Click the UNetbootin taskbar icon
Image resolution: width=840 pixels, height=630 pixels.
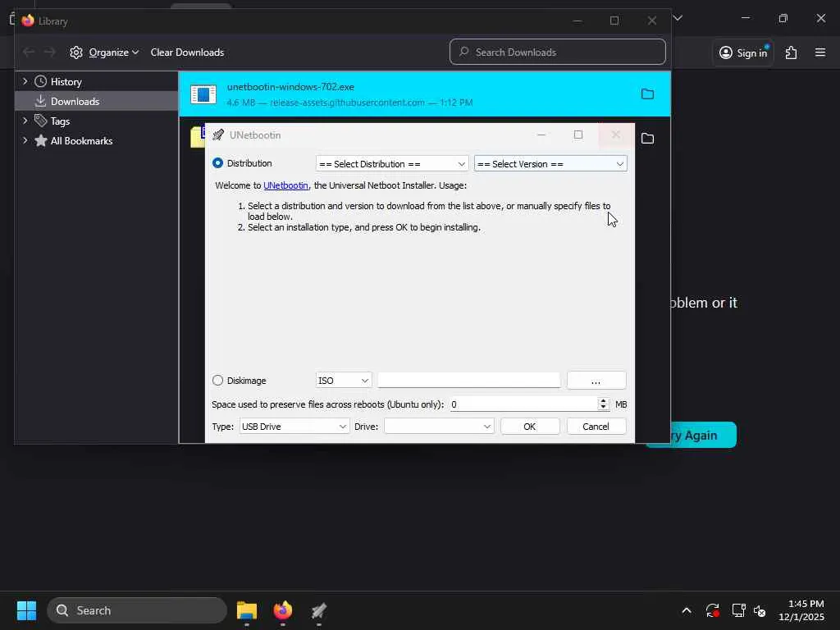(x=319, y=610)
